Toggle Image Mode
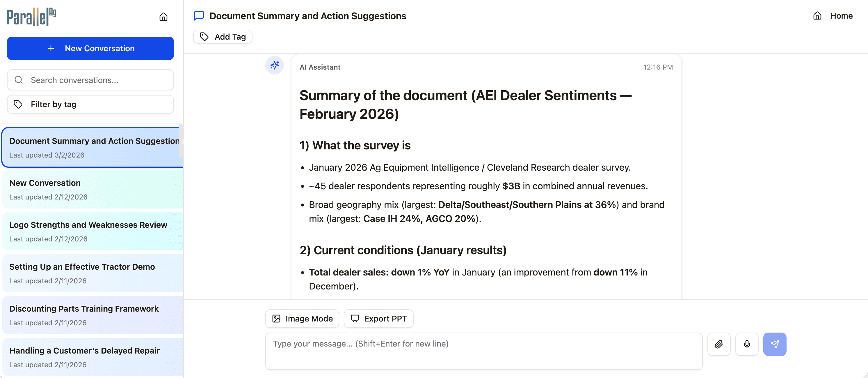868x378 pixels. [x=302, y=319]
